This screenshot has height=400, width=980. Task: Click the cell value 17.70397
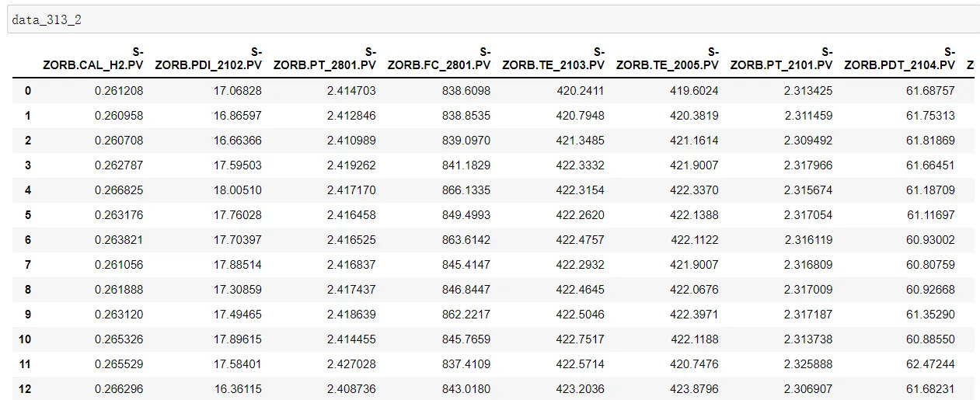238,240
